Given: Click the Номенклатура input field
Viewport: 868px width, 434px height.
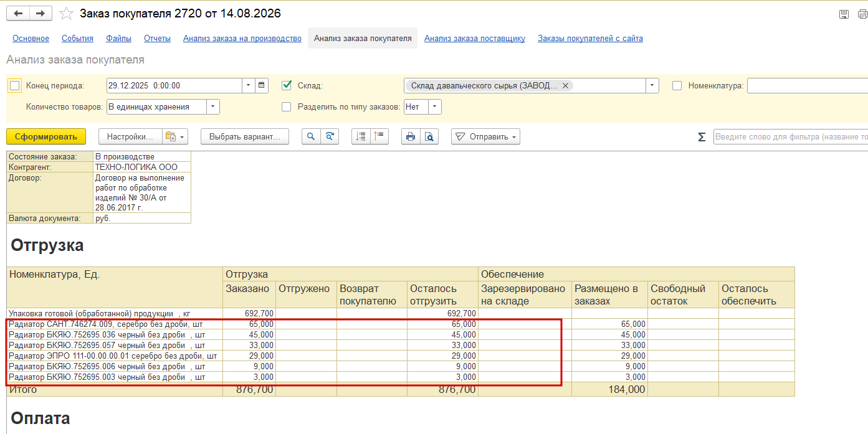Looking at the screenshot, I should pos(808,86).
